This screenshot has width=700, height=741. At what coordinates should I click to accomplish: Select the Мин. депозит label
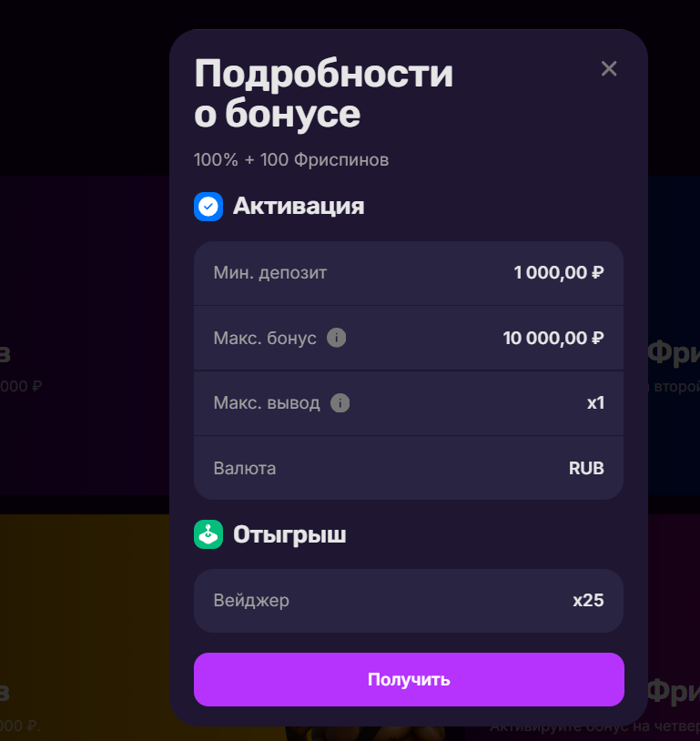click(269, 272)
